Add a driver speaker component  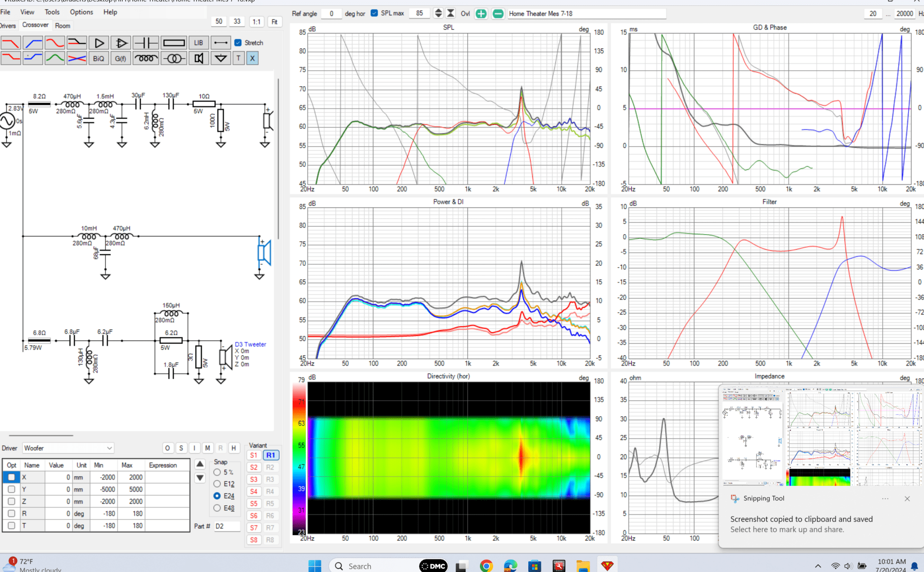[199, 58]
